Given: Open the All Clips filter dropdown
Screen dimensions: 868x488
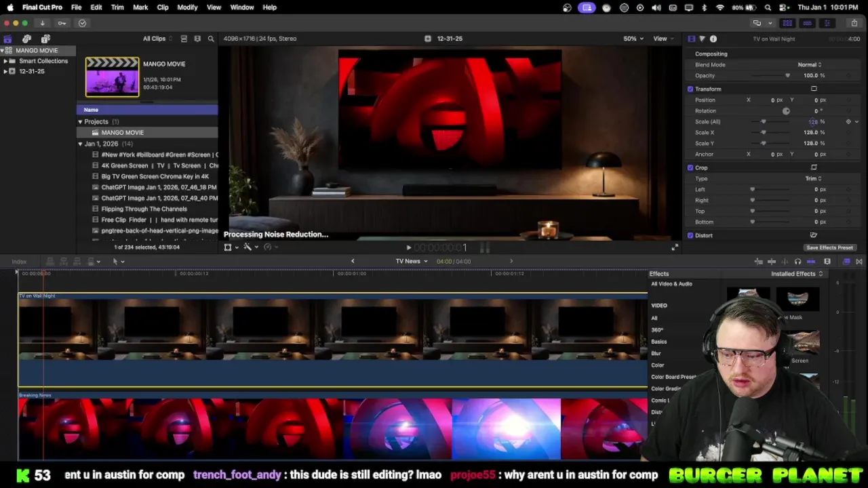Looking at the screenshot, I should (156, 39).
